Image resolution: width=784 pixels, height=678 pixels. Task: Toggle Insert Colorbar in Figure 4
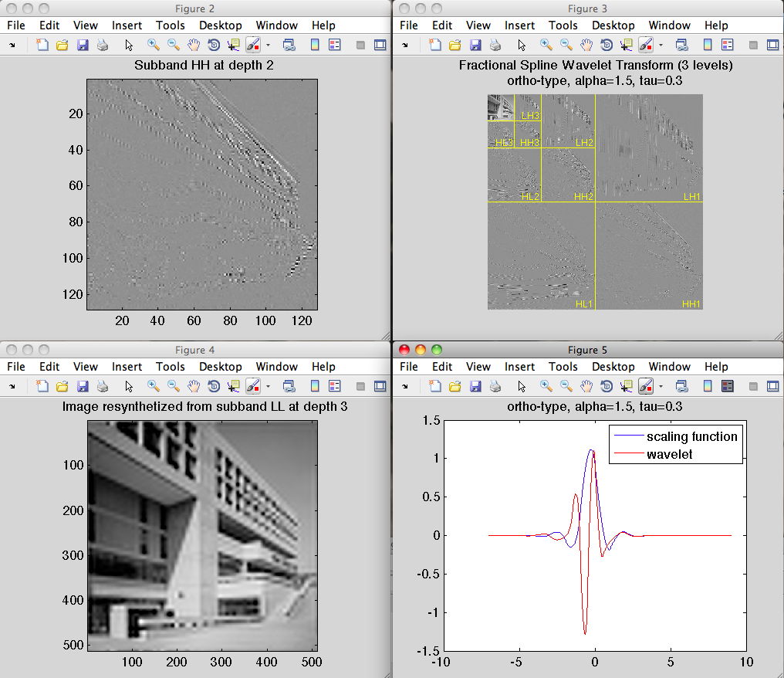click(314, 386)
